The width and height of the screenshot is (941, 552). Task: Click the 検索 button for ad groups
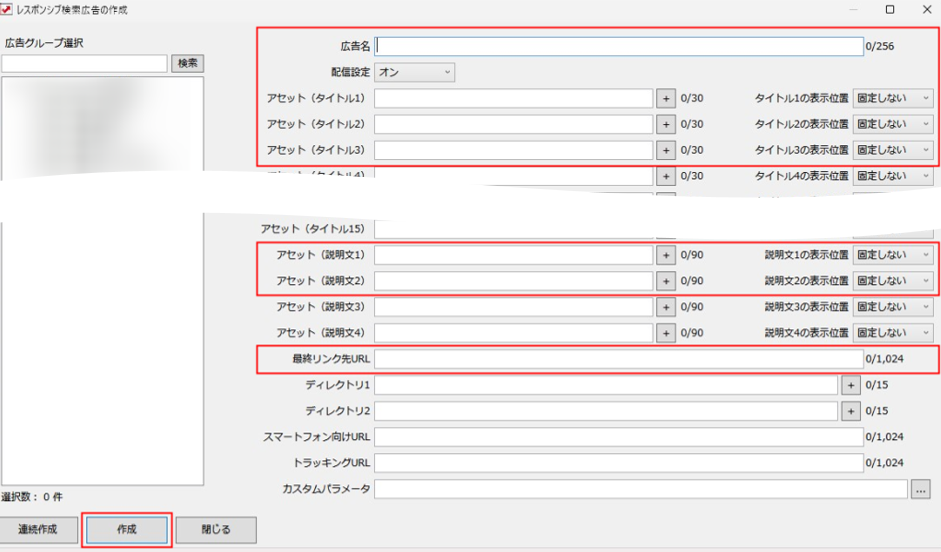(187, 63)
